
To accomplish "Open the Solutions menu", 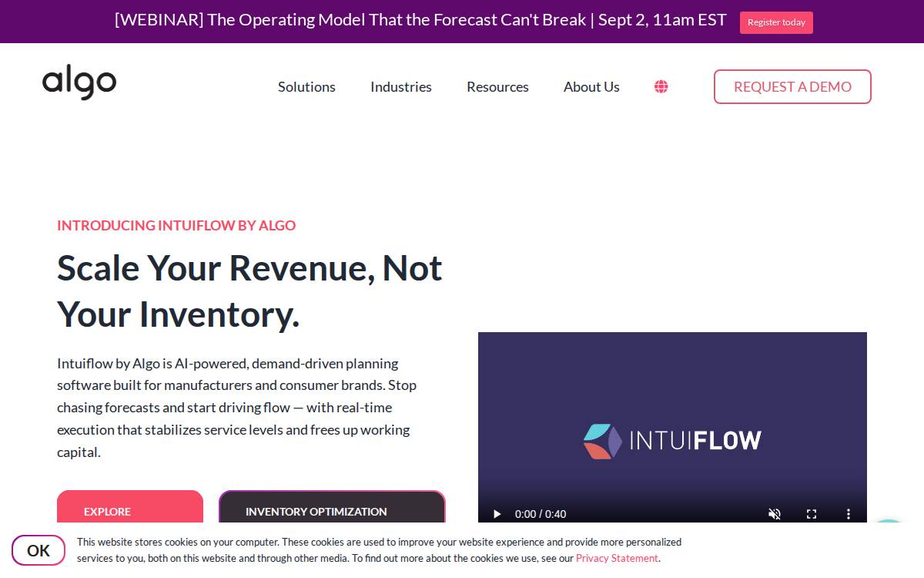I will pyautogui.click(x=306, y=87).
